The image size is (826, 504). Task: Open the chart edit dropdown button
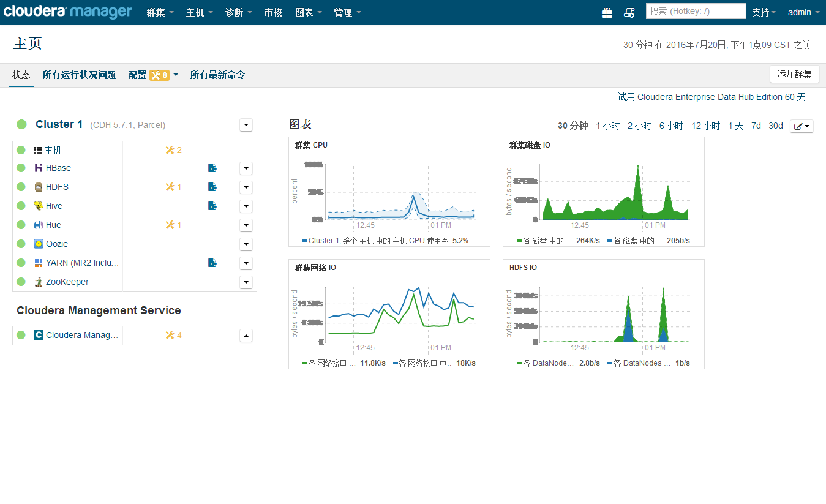point(802,126)
